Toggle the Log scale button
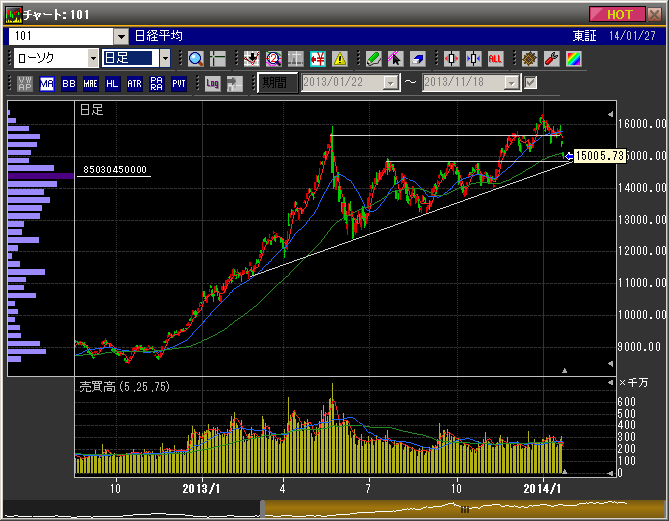This screenshot has height=521, width=669. pyautogui.click(x=213, y=83)
